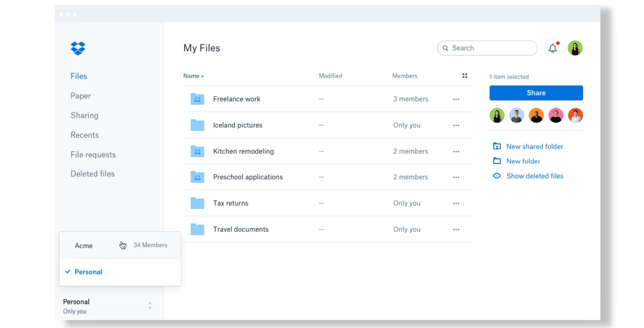
Task: Click into the Search field
Action: point(491,48)
